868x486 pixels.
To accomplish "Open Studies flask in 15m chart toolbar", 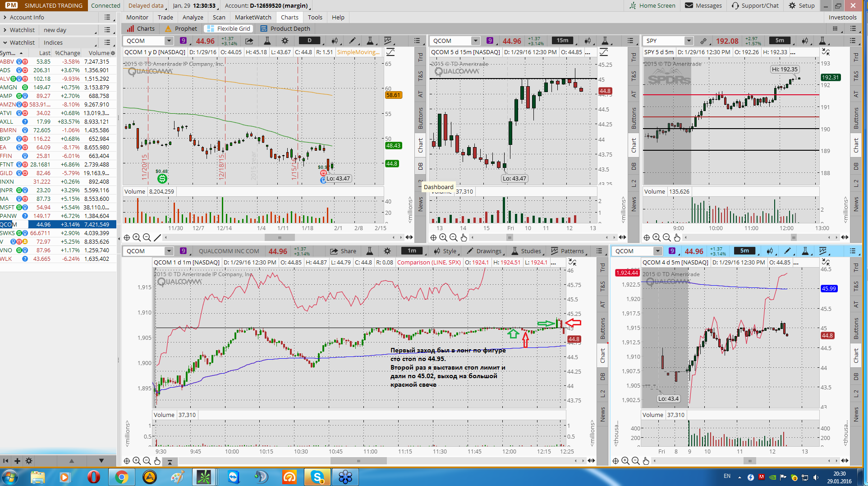I will [x=605, y=41].
